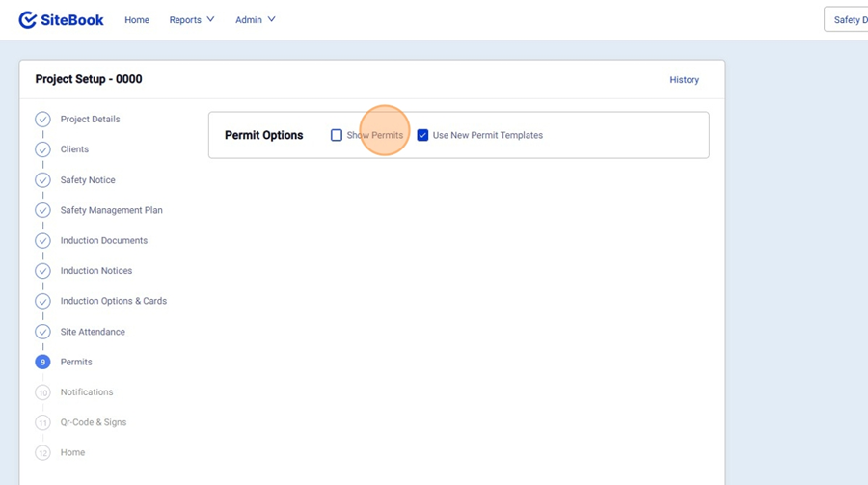Jump to Qr-Code & Signs step
Screen dimensions: 868x485
[x=93, y=422]
